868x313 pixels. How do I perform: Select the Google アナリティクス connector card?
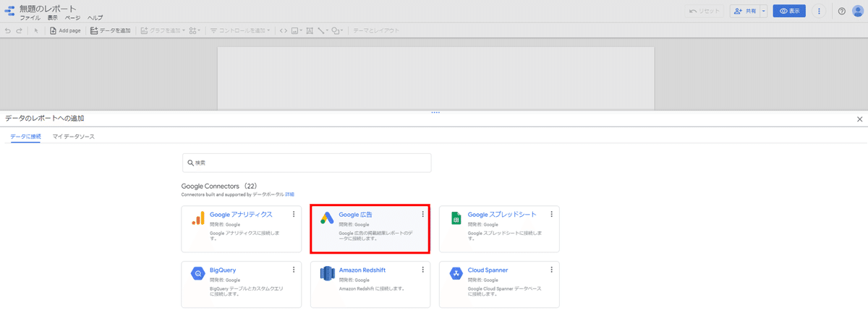pos(241,228)
